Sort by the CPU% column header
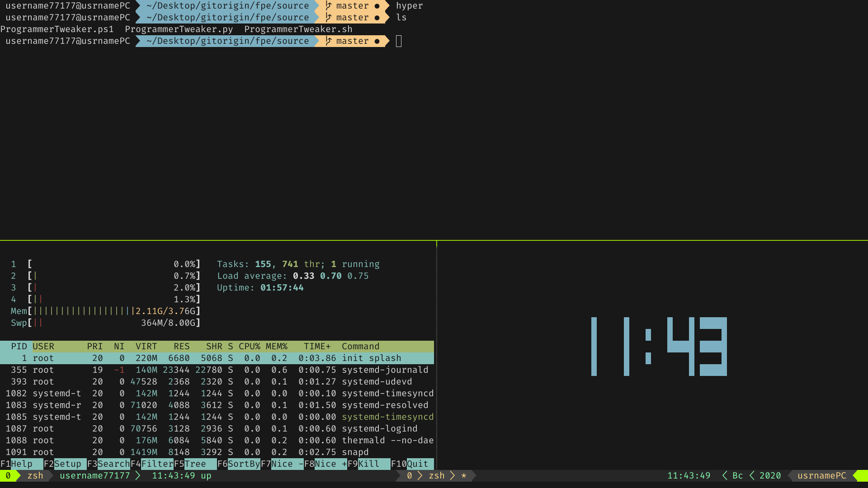868x488 pixels. coord(250,347)
